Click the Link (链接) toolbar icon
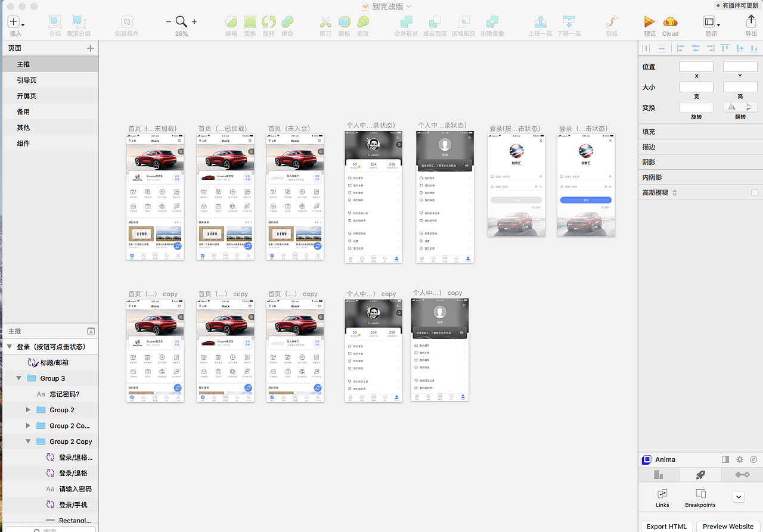Viewport: 763px width, 532px height. [612, 22]
